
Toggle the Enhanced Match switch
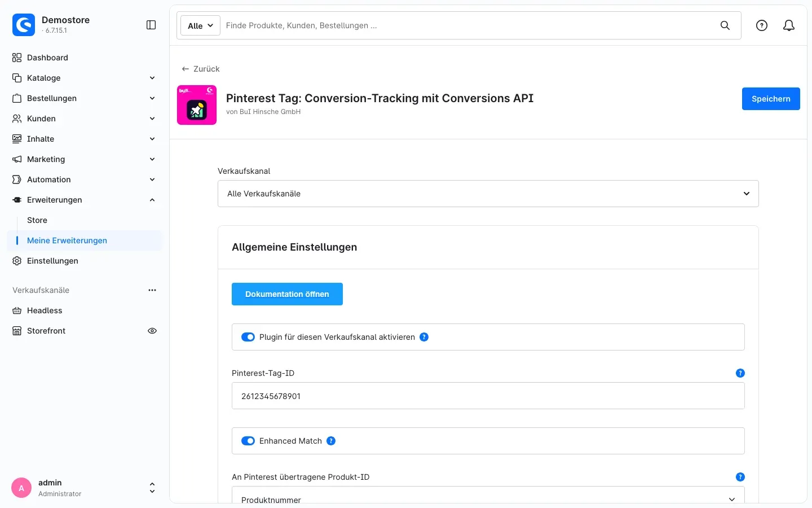[x=248, y=441]
